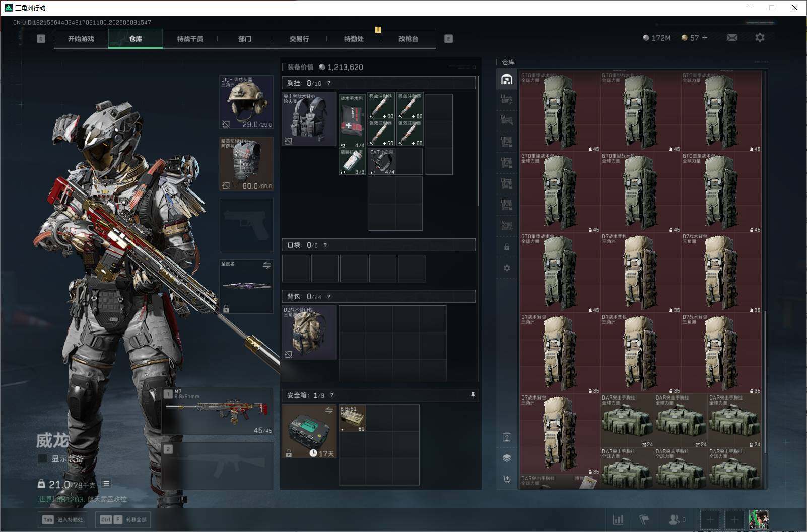Screen dimensions: 807x532
Task: Go to the 交易行 tab
Action: point(299,39)
